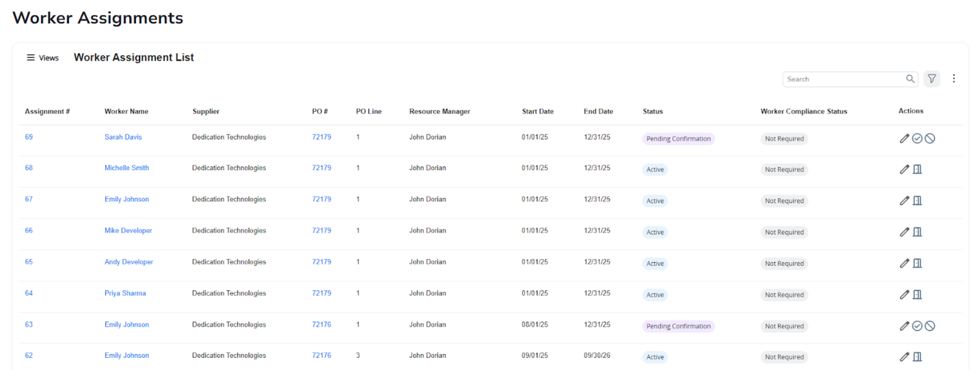Edit Priya Sharma's assignment 64
The image size is (980, 378).
pos(904,295)
